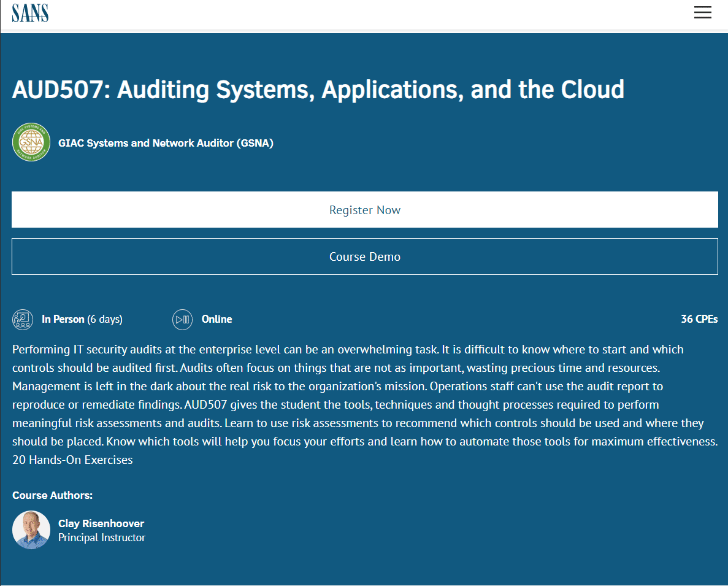Open the hamburger navigation menu
The image size is (728, 586).
(x=702, y=12)
